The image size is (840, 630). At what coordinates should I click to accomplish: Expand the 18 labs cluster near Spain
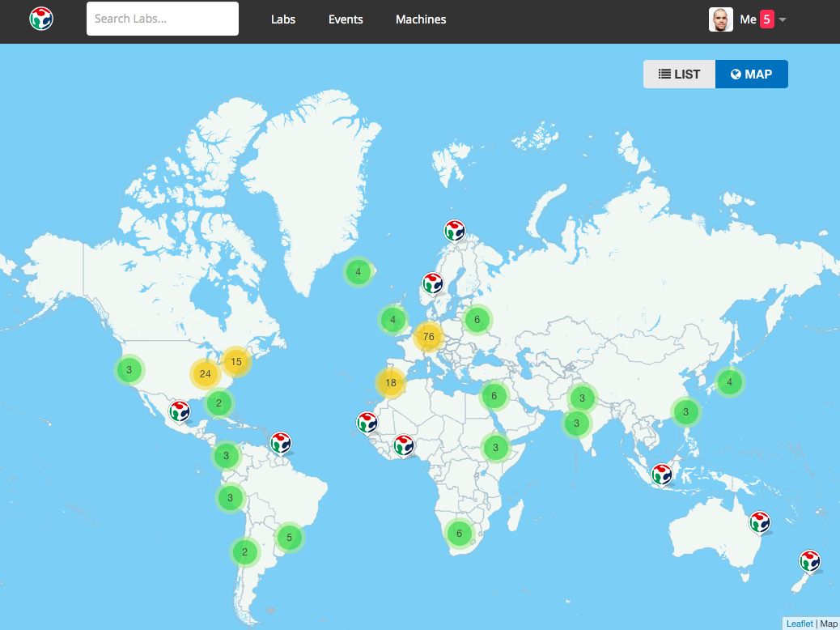click(x=391, y=383)
